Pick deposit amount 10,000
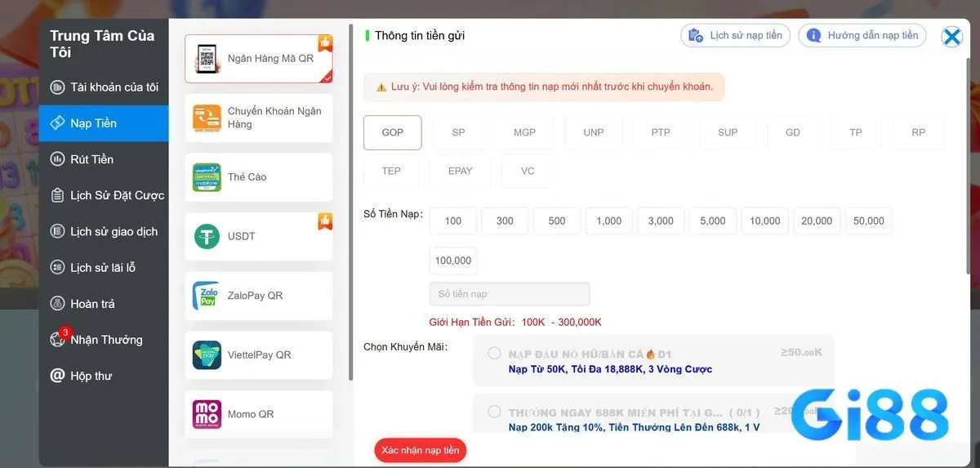 pyautogui.click(x=765, y=221)
